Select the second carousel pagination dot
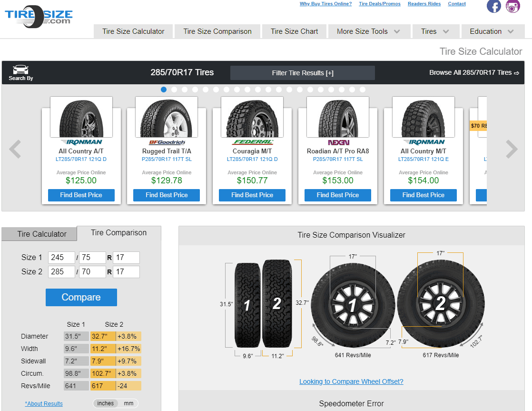This screenshot has height=411, width=532. pos(174,90)
